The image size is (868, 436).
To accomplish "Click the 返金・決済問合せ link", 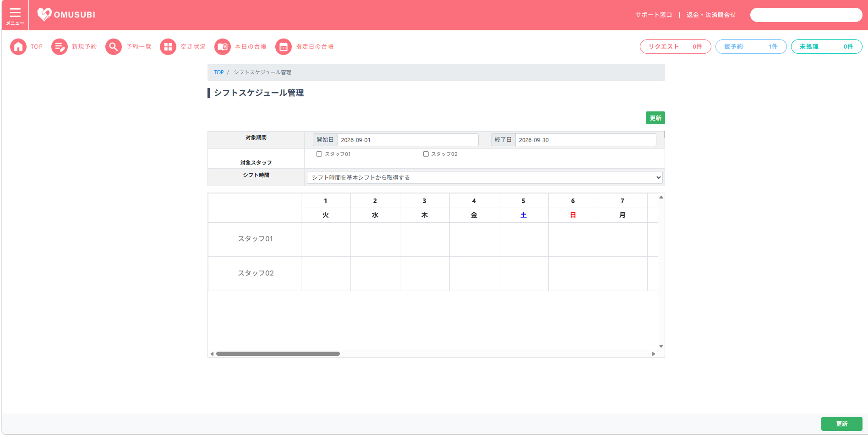I will tap(711, 15).
